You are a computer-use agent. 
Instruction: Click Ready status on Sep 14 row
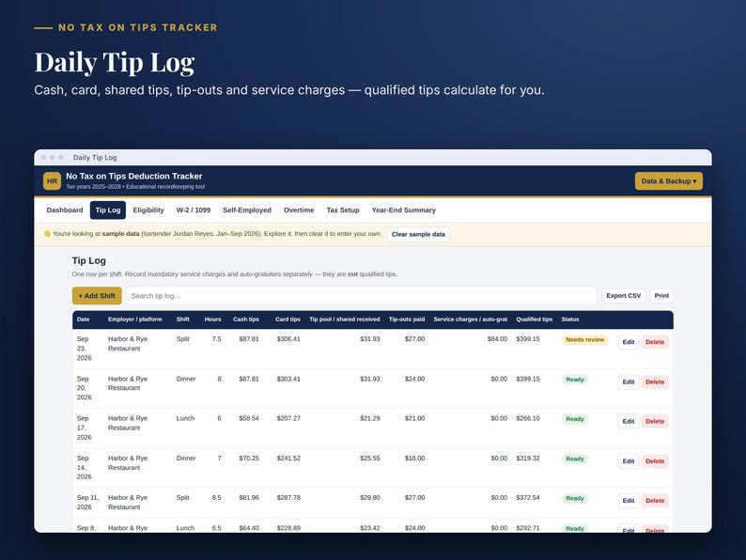[575, 459]
